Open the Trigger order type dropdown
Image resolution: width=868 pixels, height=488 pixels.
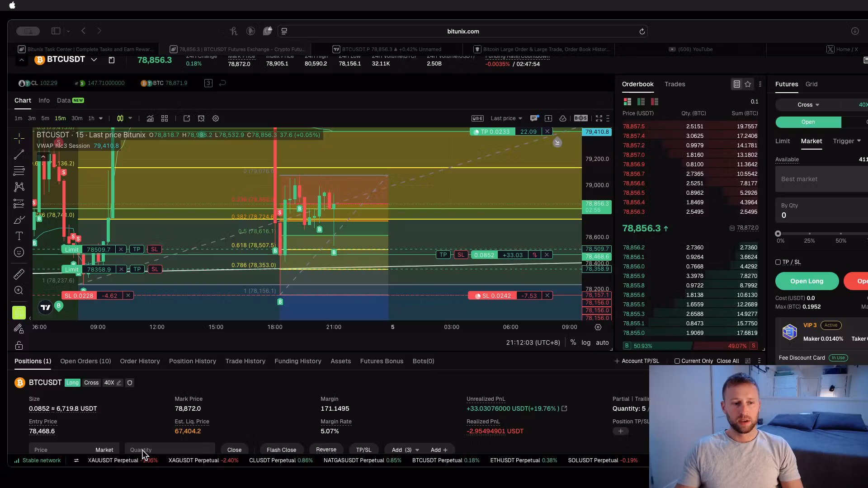click(847, 141)
